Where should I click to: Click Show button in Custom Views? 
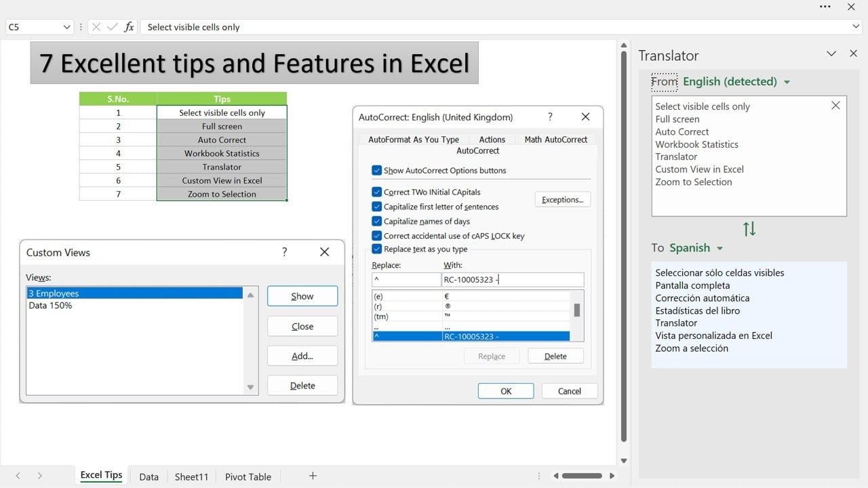click(x=302, y=296)
